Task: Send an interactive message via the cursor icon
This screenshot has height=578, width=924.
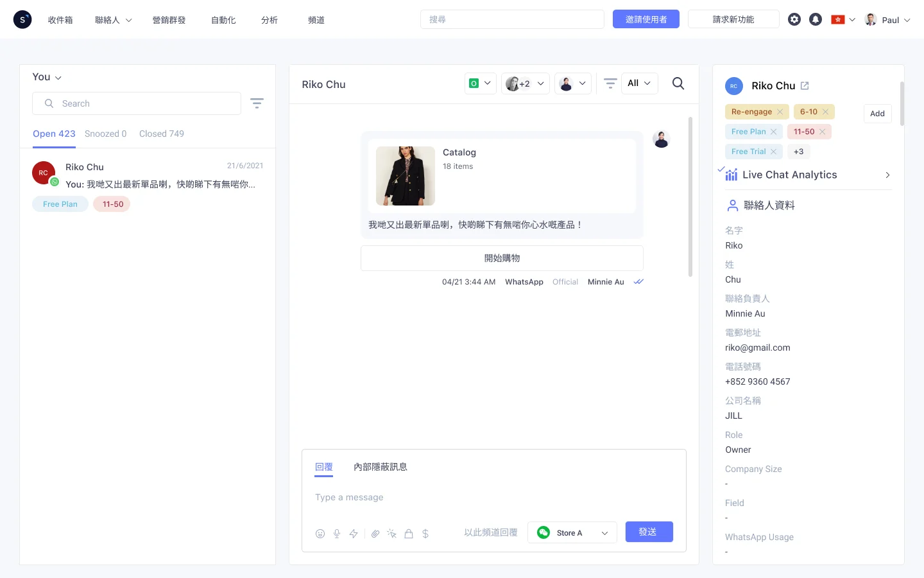Action: [x=391, y=533]
